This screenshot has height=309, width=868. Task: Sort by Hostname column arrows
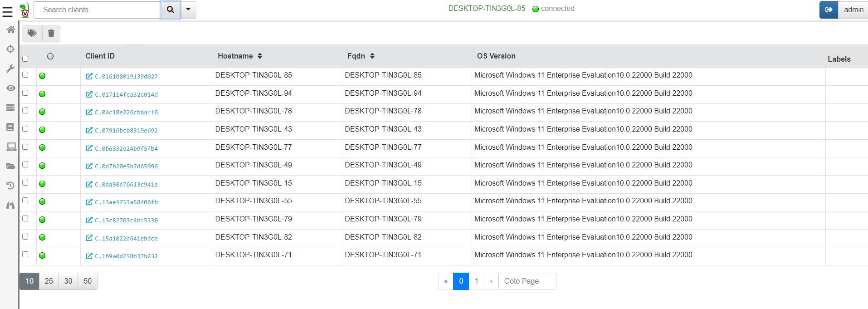point(260,56)
